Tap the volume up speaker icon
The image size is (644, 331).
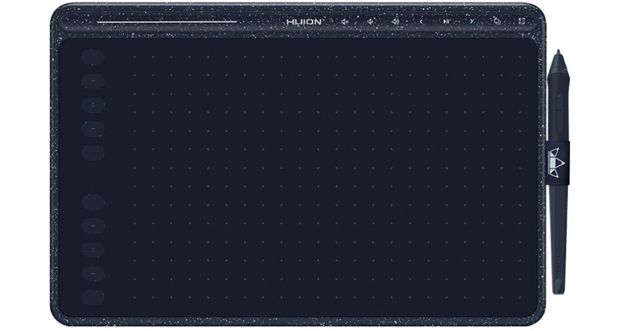(395, 22)
